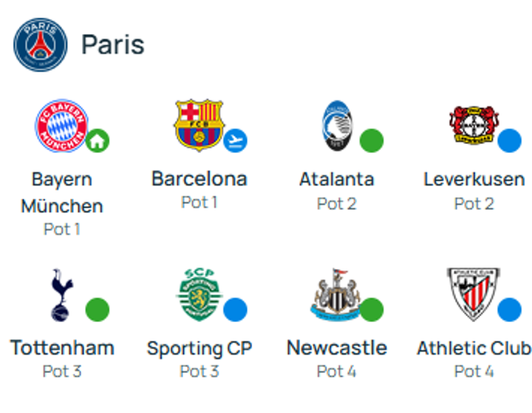This screenshot has height=413, width=532.
Task: Click the blue dot next to Sporting CP
Action: pyautogui.click(x=235, y=310)
